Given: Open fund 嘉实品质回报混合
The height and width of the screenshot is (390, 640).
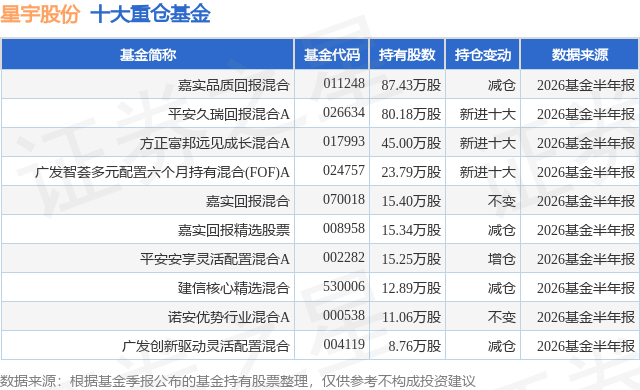Looking at the screenshot, I should point(234,85).
